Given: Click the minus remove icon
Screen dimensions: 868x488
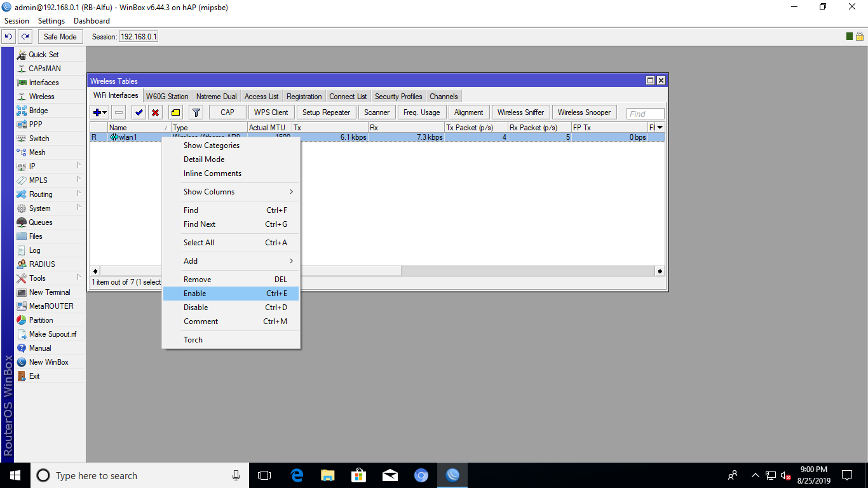Looking at the screenshot, I should tap(119, 112).
